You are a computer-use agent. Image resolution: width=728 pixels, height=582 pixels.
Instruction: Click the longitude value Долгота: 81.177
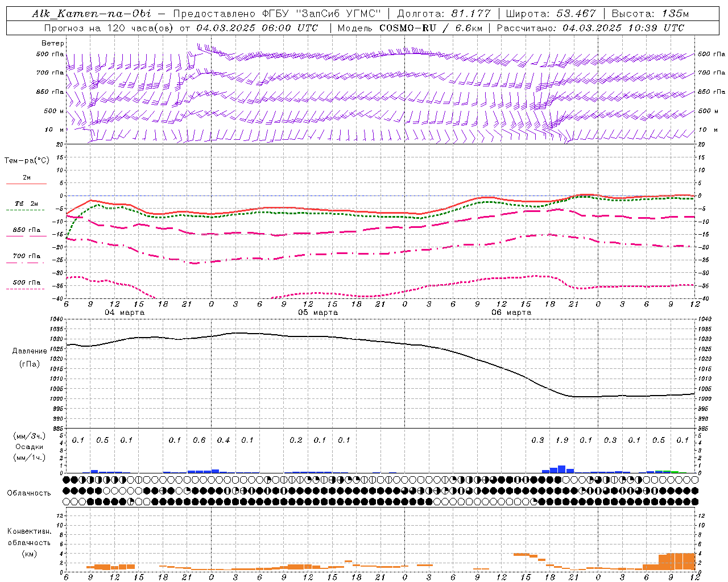444,14
